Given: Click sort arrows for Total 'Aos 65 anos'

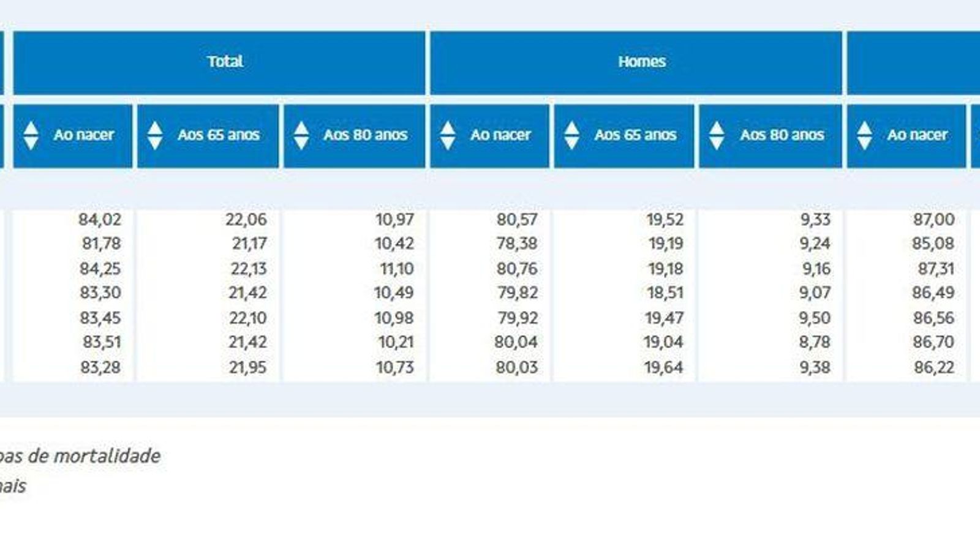Looking at the screenshot, I should click(155, 135).
